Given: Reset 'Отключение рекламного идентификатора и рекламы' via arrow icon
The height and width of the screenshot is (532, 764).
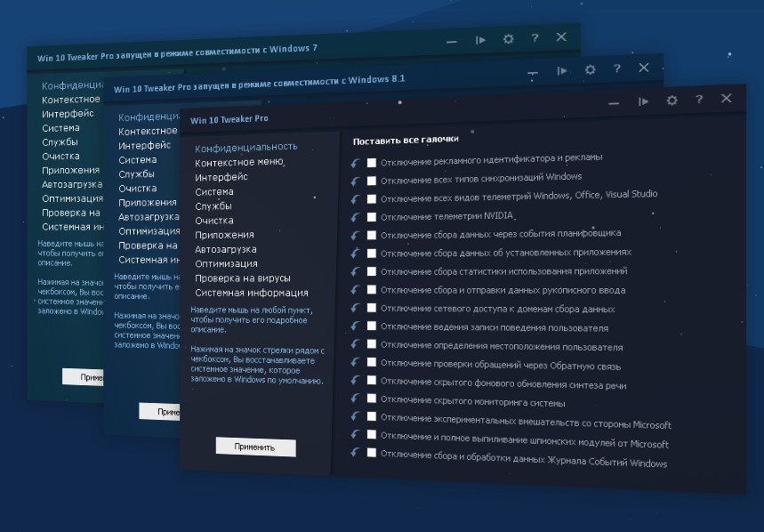Looking at the screenshot, I should (x=356, y=162).
